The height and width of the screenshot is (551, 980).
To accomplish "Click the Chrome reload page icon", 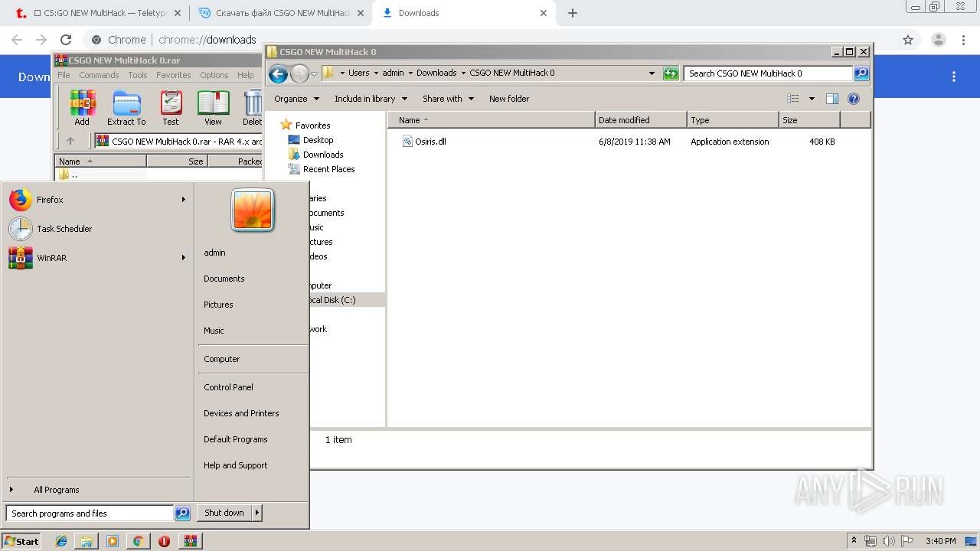I will pos(66,40).
